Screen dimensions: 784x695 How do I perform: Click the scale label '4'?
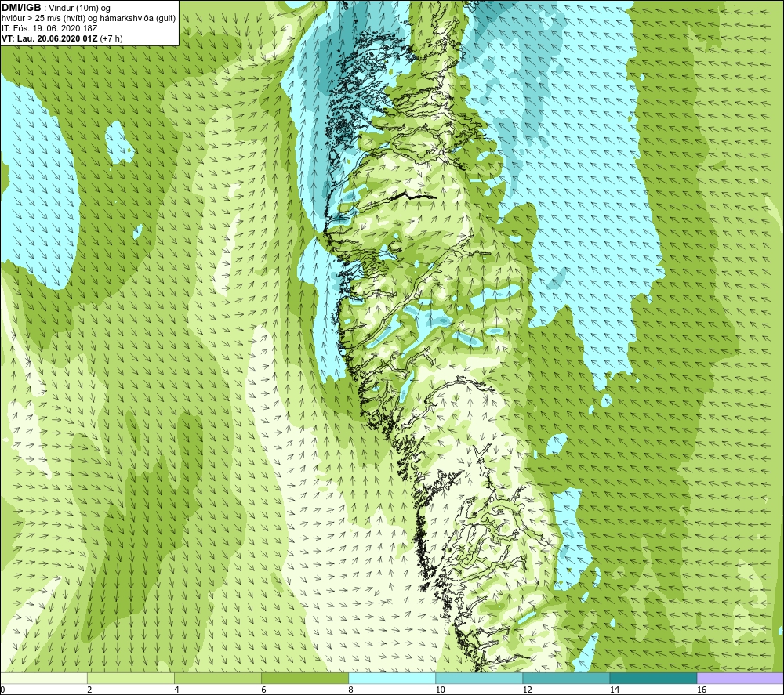[x=176, y=690]
